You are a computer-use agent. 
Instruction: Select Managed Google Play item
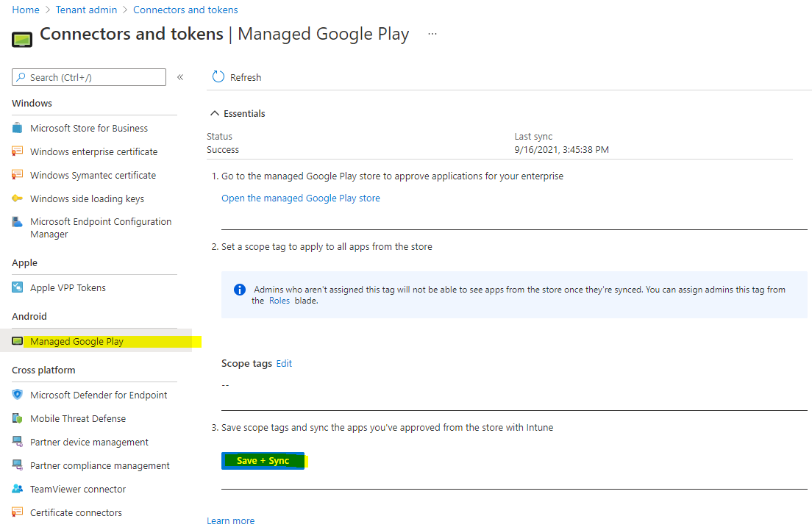[76, 342]
